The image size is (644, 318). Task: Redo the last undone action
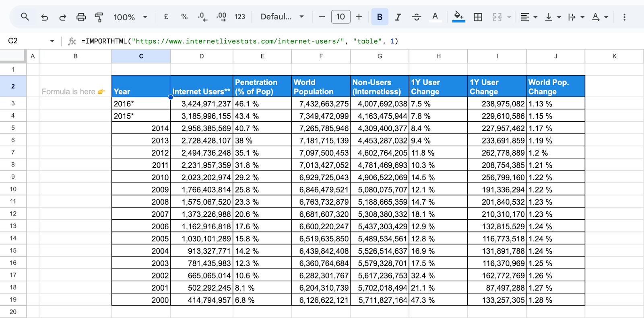click(x=63, y=17)
